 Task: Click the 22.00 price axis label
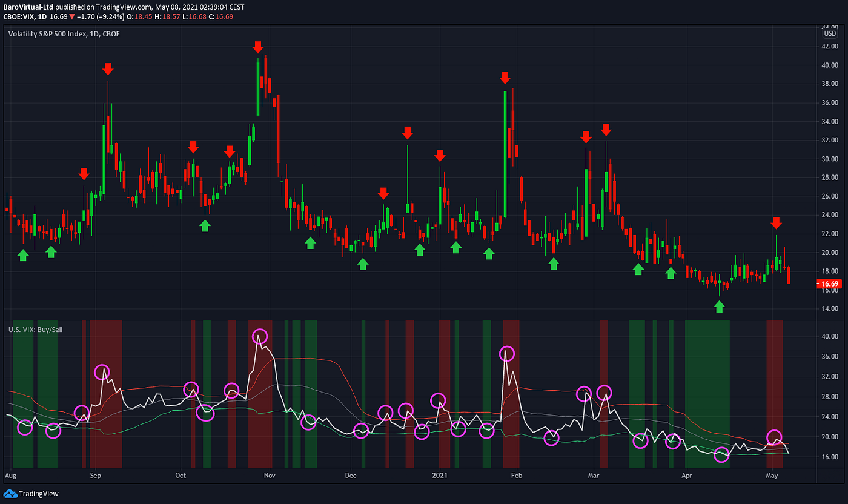coord(829,234)
